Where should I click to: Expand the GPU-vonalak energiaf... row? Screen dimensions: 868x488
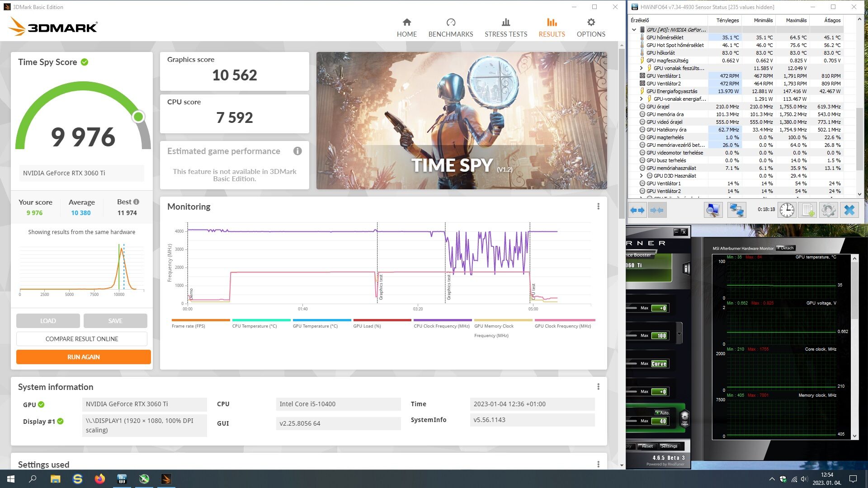click(641, 99)
